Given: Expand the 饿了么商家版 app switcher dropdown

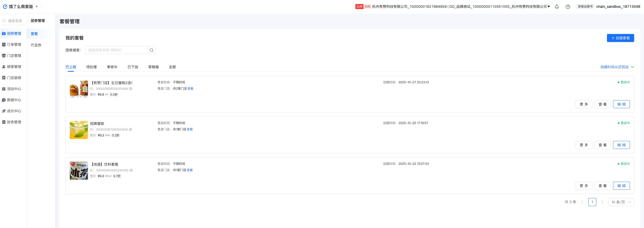Looking at the screenshot, I should point(37,7).
